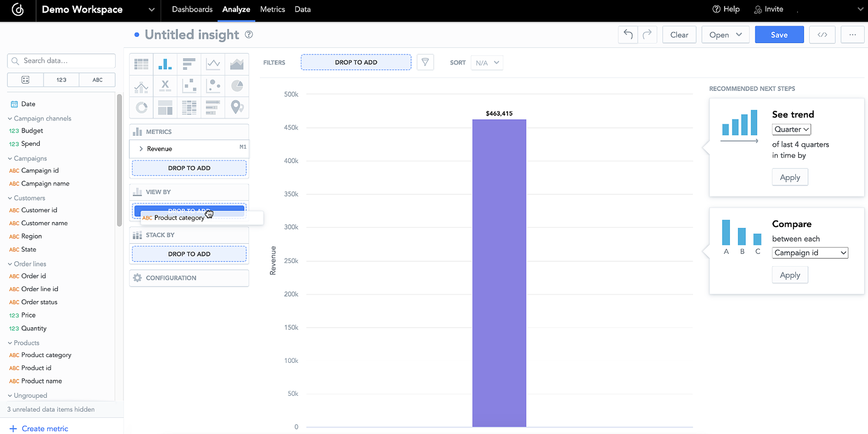This screenshot has width=868, height=434.
Task: Expand the Revenue metric details
Action: (141, 148)
